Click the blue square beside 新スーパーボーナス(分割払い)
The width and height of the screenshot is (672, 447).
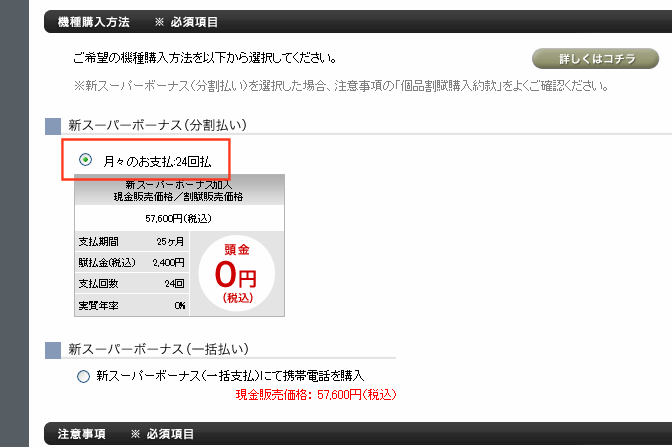[x=53, y=126]
